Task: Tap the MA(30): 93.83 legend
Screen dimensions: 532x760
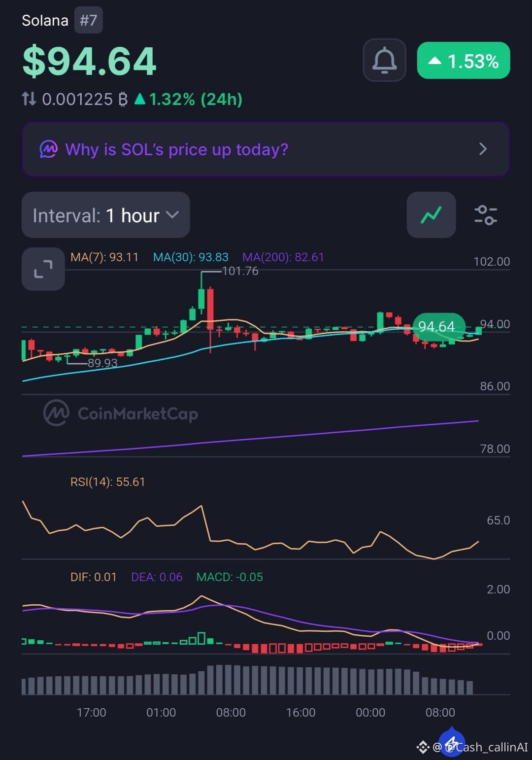Action: (191, 257)
